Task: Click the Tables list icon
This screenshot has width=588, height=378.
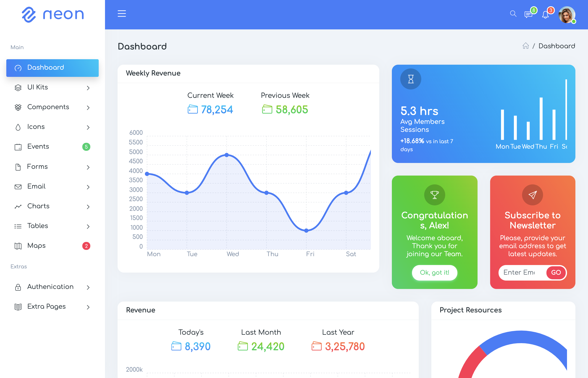Action: (18, 226)
